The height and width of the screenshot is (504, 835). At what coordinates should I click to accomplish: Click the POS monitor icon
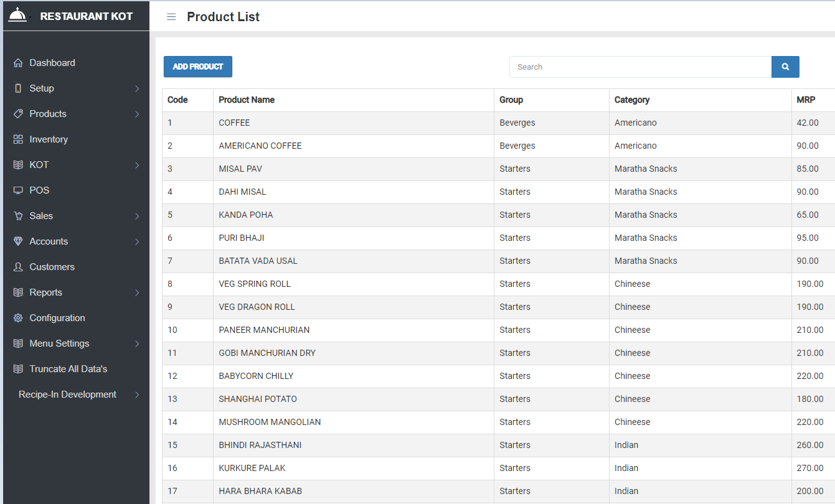click(18, 190)
